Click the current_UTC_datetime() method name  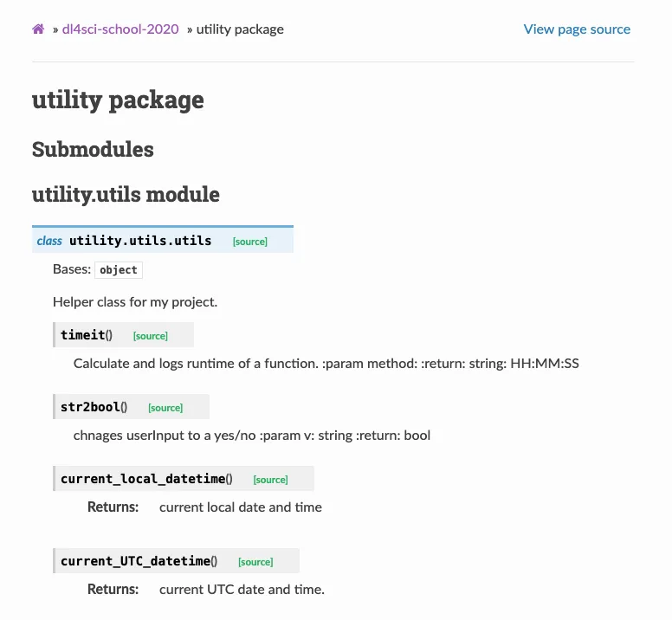[x=139, y=561]
